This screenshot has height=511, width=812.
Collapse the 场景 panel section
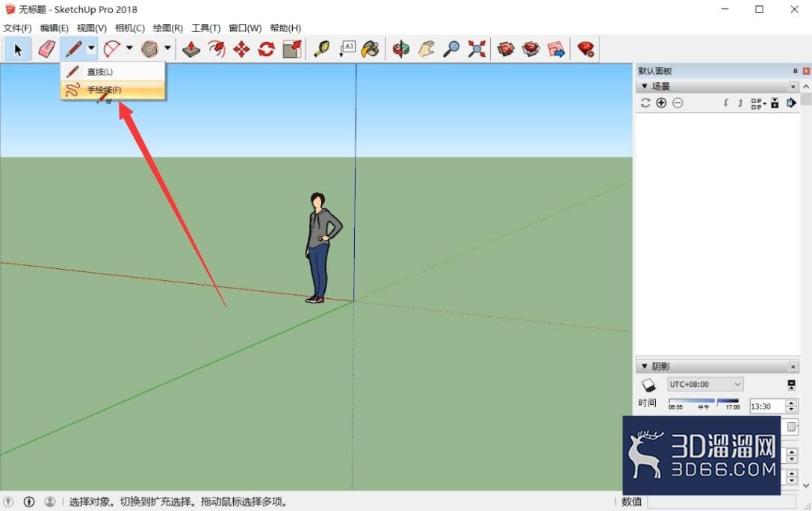click(x=645, y=86)
